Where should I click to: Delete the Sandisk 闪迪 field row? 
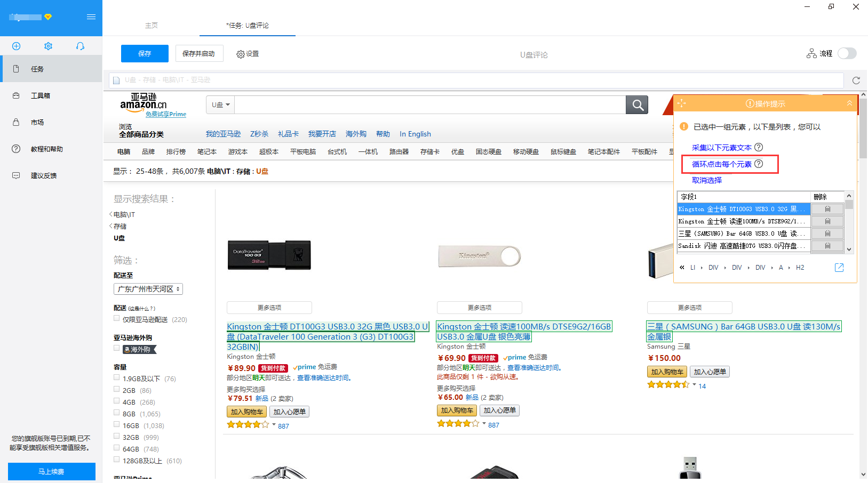click(827, 246)
